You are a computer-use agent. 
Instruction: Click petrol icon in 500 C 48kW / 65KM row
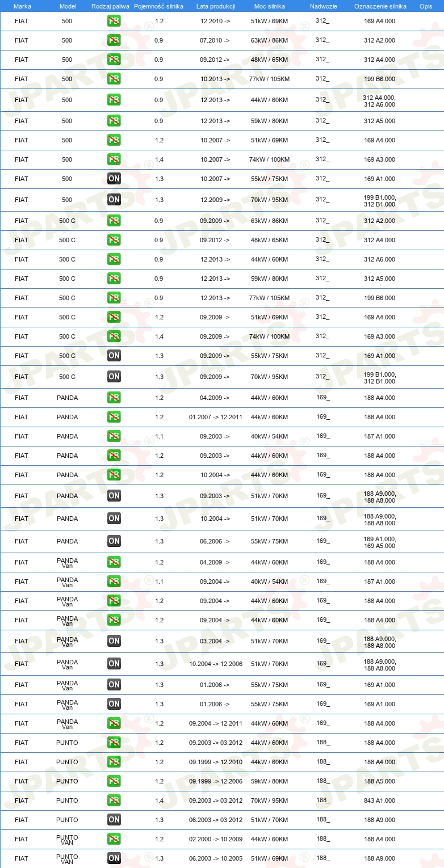(x=114, y=240)
